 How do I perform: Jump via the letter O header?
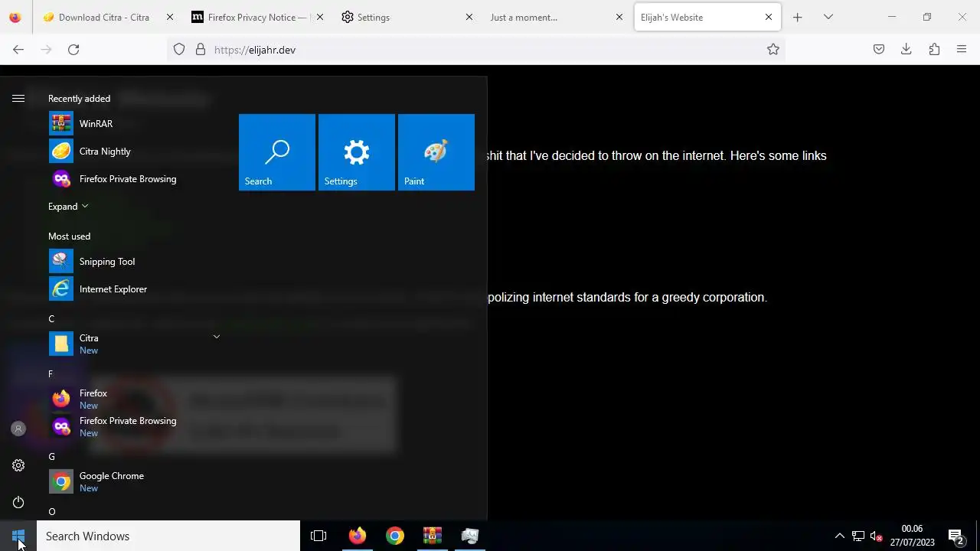point(52,511)
